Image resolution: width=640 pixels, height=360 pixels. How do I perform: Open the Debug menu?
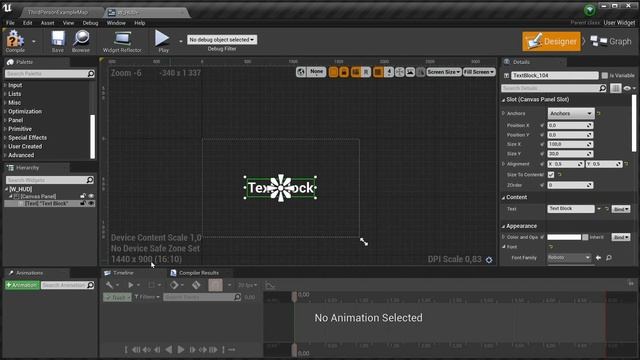point(90,23)
